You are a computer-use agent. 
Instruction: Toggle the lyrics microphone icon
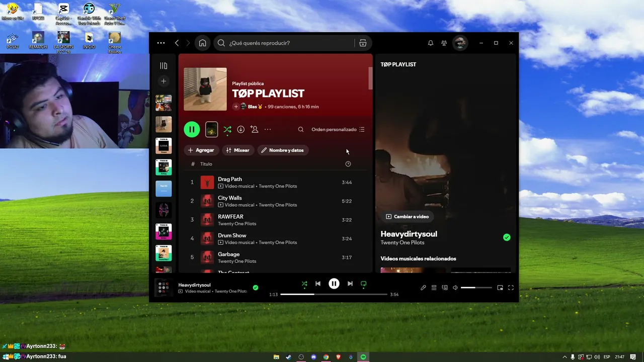423,288
